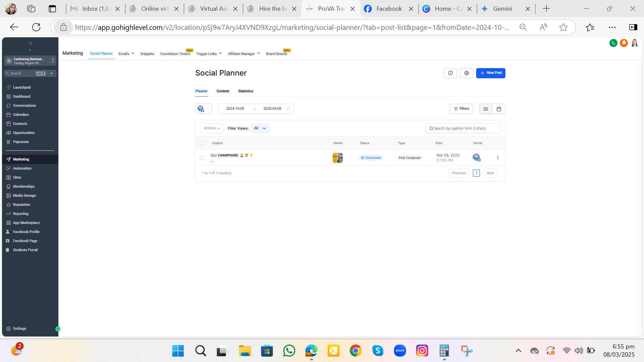Open the Countdown Timers tab

pyautogui.click(x=175, y=54)
